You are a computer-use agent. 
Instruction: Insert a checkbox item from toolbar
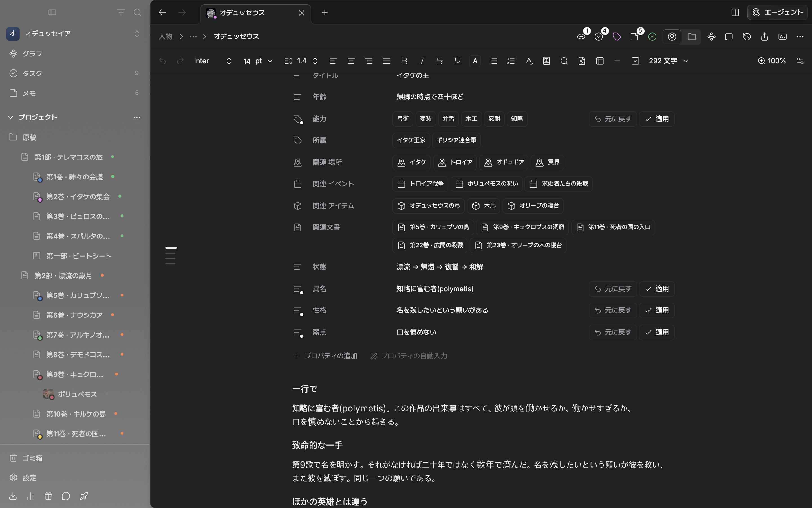coord(635,61)
